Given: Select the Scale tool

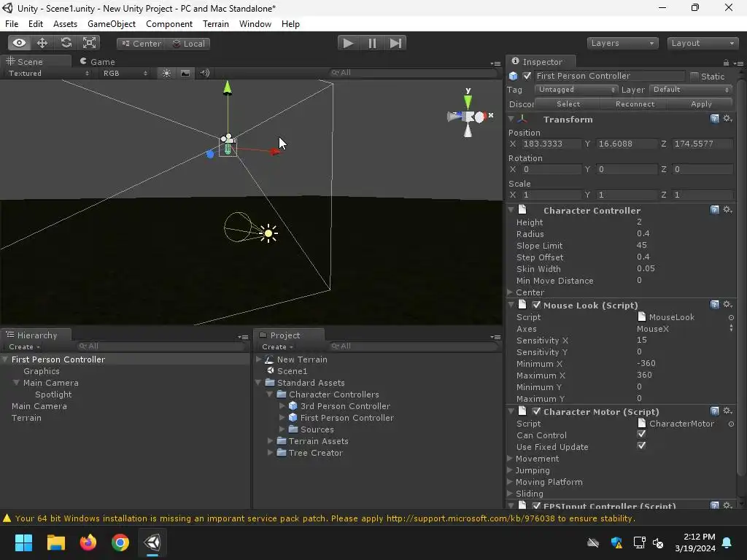Looking at the screenshot, I should 89,43.
